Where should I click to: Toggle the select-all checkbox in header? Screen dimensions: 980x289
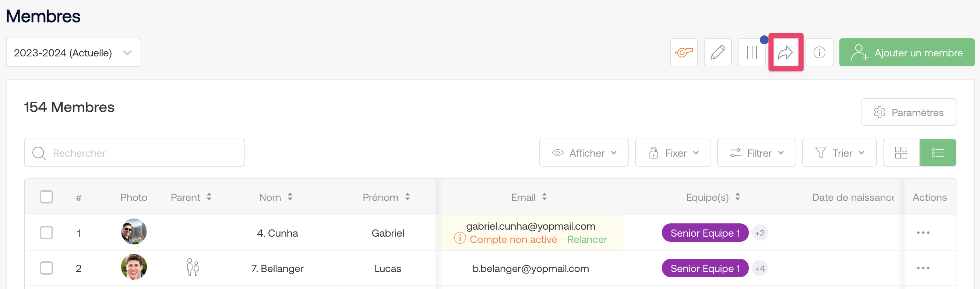(46, 197)
